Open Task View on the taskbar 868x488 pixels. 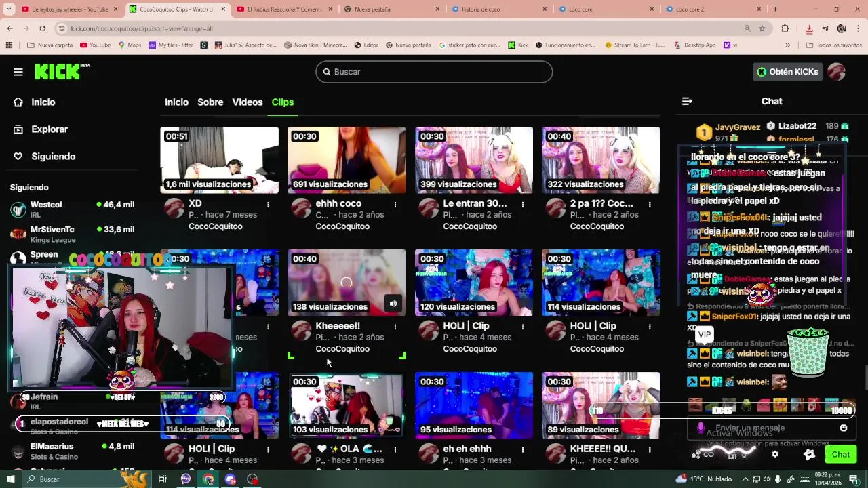pos(163,479)
